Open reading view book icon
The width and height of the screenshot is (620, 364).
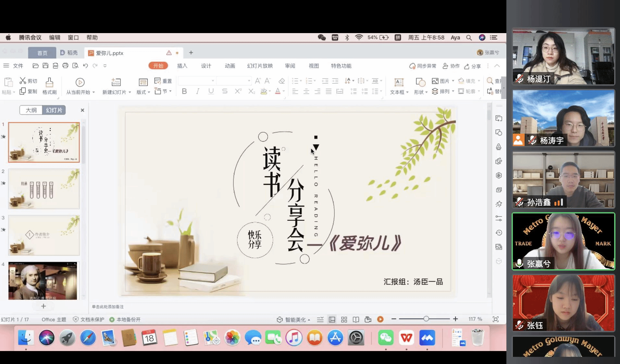[x=356, y=320]
